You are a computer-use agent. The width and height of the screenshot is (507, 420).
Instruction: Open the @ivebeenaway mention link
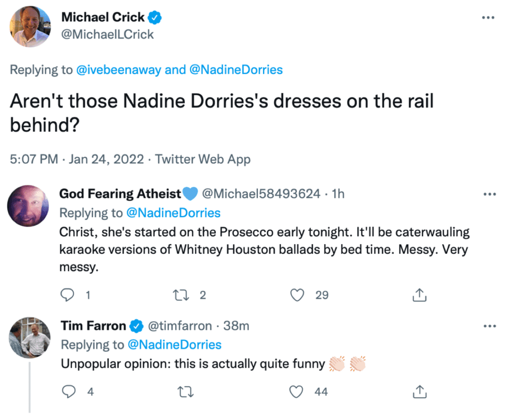tap(119, 70)
